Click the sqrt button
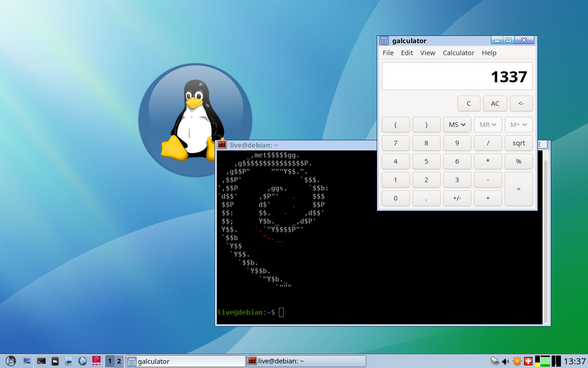Image resolution: width=588 pixels, height=368 pixels. [519, 143]
